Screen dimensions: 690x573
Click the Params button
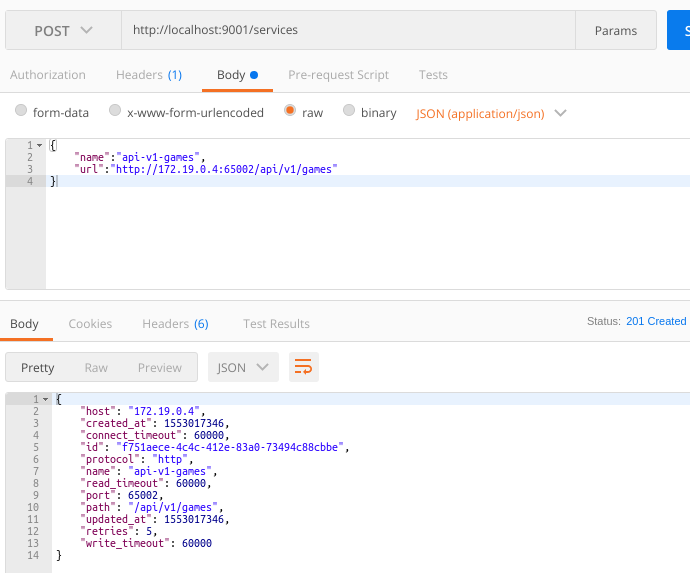pyautogui.click(x=615, y=30)
